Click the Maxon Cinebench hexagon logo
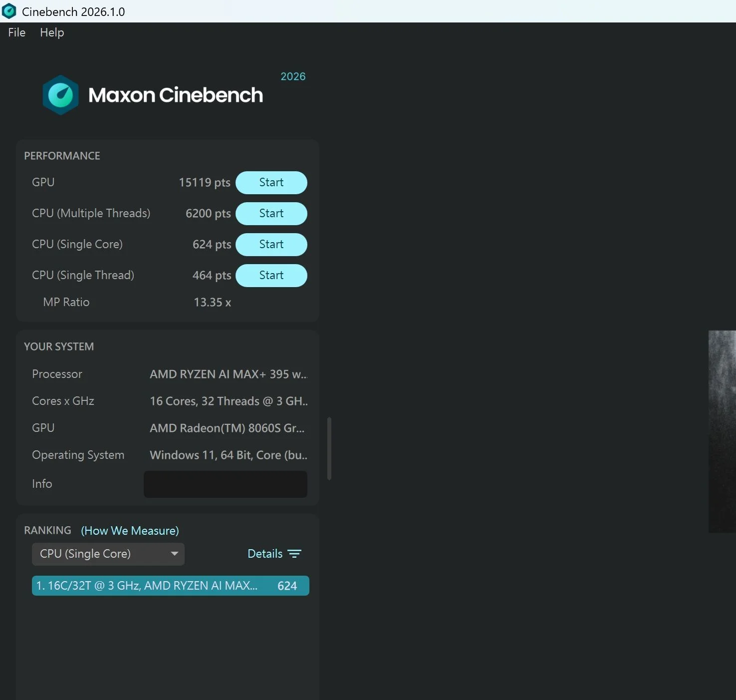This screenshot has height=700, width=736. (x=60, y=95)
